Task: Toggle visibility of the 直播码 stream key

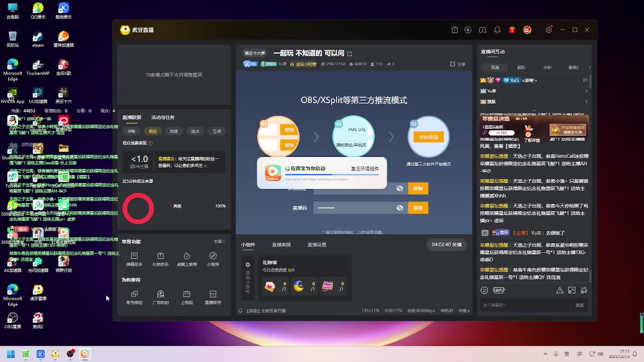Action: click(399, 208)
